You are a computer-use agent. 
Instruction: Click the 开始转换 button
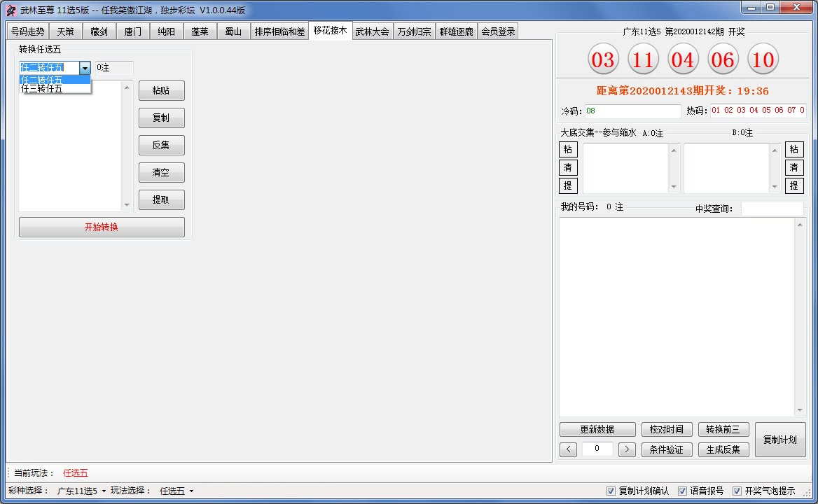101,227
